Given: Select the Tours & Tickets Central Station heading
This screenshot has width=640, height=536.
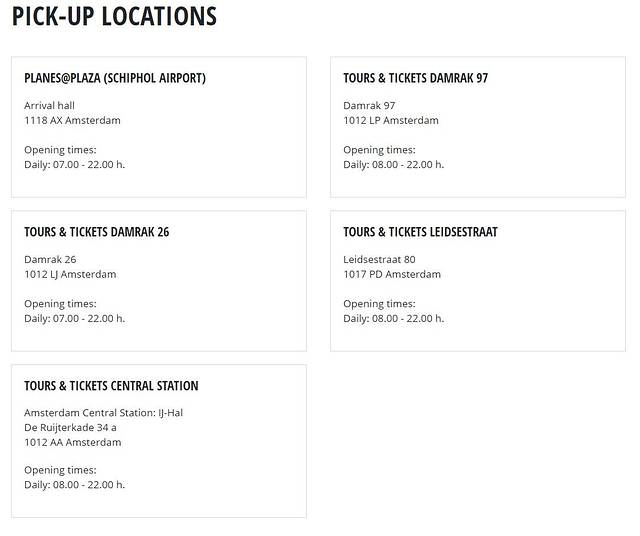Looking at the screenshot, I should (111, 386).
